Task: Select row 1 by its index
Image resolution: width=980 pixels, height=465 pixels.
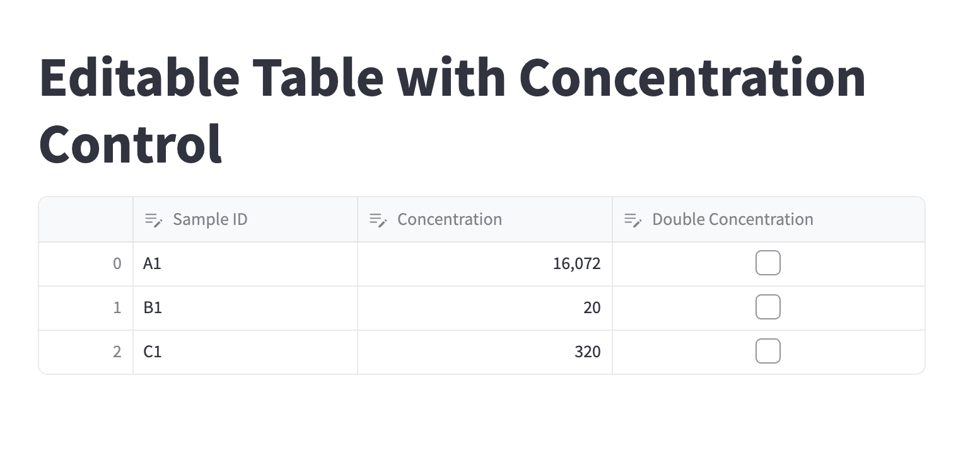Action: tap(86, 308)
